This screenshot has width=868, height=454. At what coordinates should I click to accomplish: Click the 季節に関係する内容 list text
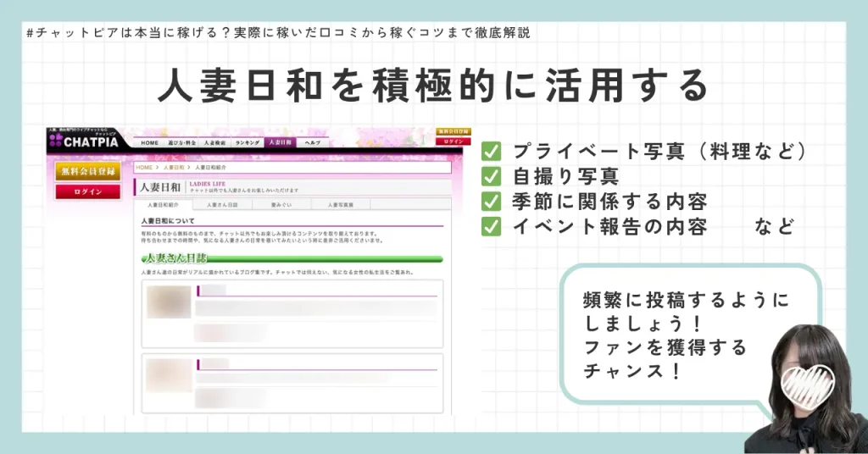coord(610,202)
